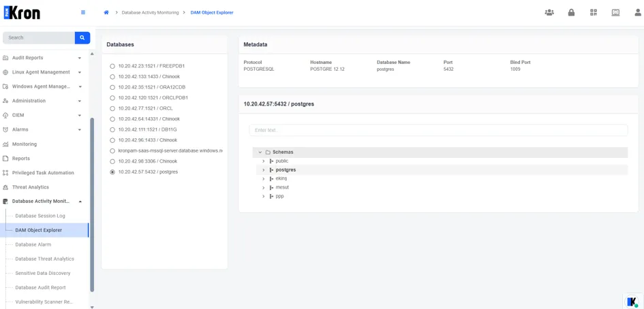Open the Kron chat widget icon
The image size is (644, 309).
point(632,302)
